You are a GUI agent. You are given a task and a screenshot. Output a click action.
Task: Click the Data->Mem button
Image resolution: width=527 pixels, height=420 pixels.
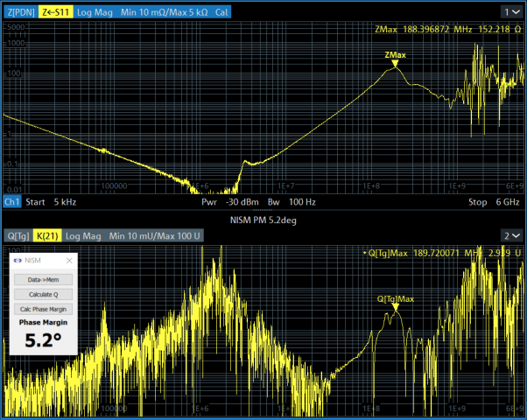click(x=44, y=279)
